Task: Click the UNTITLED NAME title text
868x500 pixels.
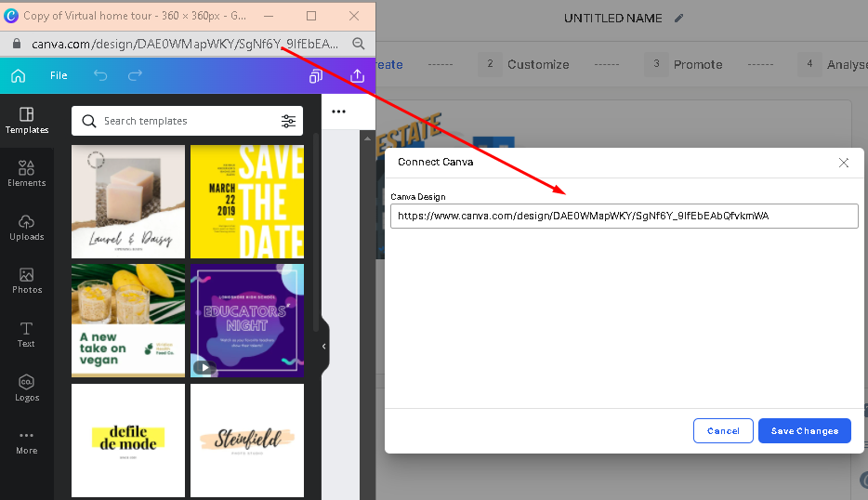Action: pos(612,19)
